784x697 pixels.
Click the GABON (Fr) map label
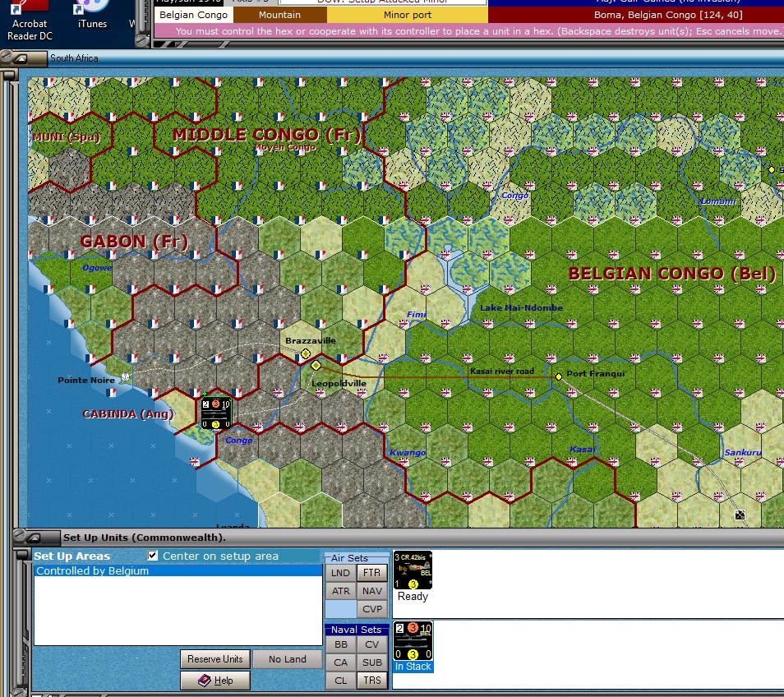tap(134, 242)
